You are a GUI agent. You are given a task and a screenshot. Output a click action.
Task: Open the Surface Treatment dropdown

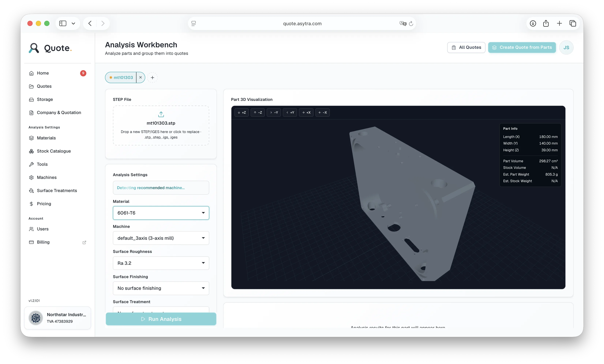click(161, 309)
